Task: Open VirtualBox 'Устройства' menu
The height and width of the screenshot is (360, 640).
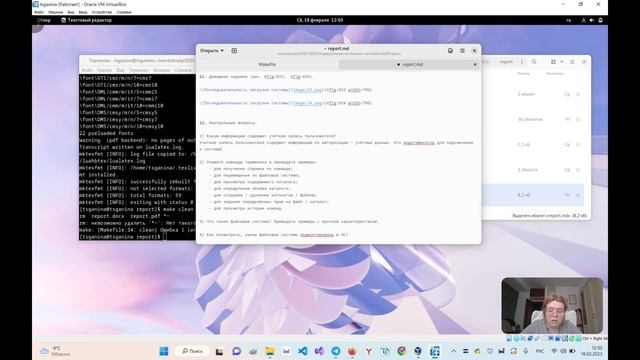Action: [x=102, y=12]
